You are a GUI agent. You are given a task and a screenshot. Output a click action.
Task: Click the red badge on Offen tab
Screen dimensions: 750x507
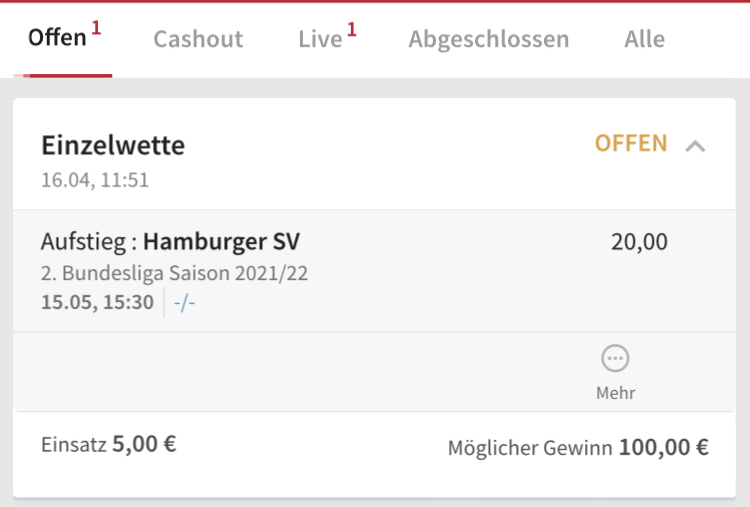[x=96, y=27]
